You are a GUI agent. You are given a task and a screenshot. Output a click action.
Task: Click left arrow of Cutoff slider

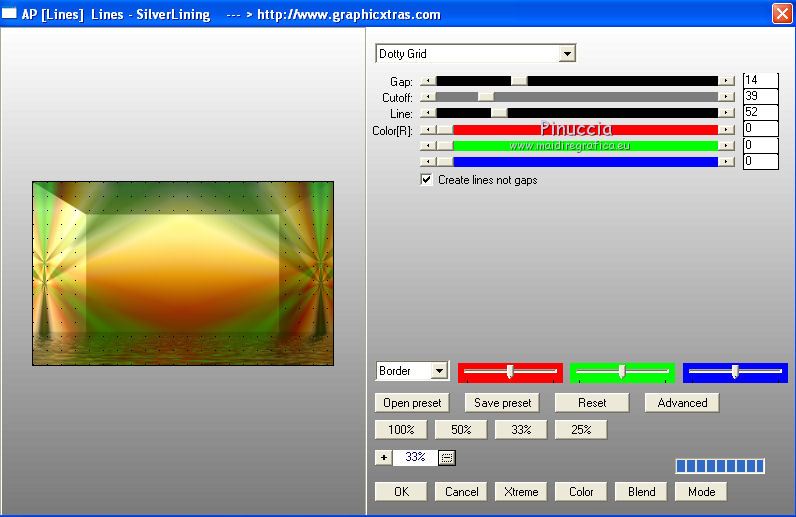pos(428,96)
